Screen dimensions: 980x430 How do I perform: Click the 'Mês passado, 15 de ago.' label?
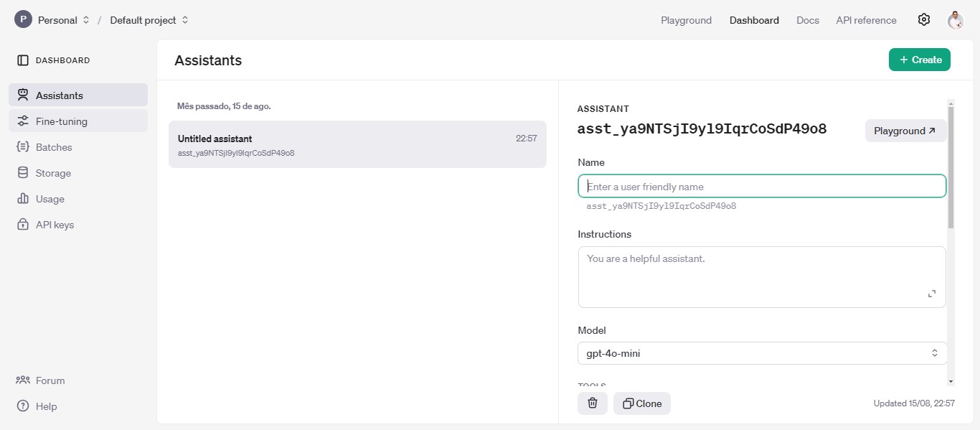pyautogui.click(x=224, y=106)
